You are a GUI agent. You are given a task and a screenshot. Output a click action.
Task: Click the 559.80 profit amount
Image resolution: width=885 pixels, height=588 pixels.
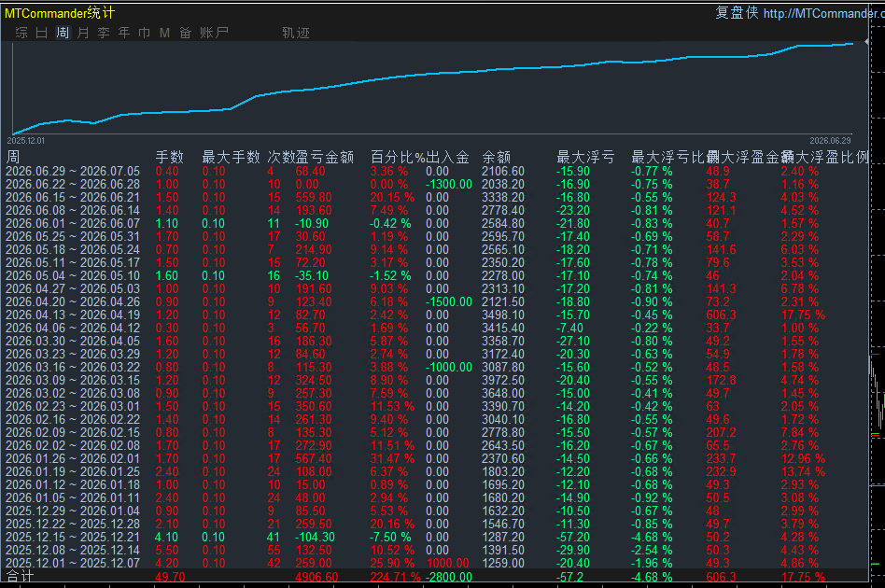(x=314, y=198)
